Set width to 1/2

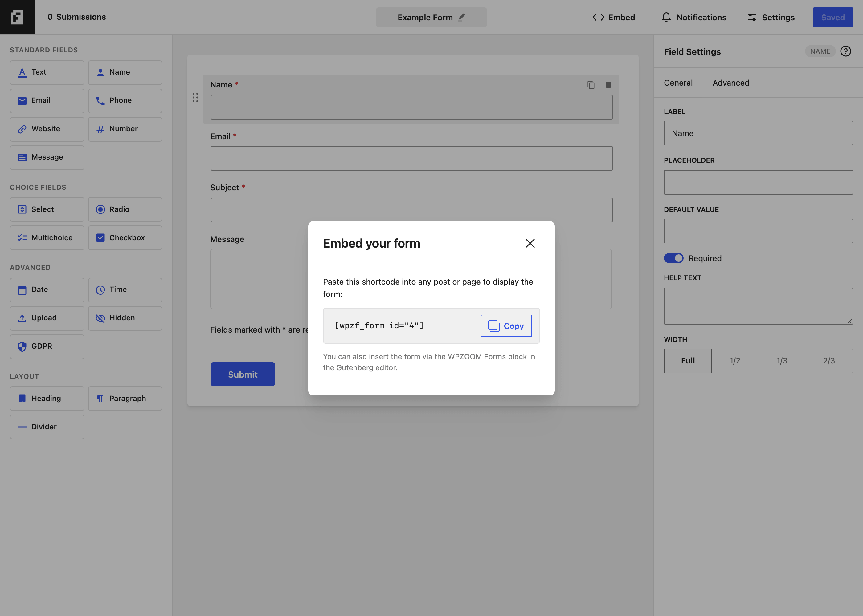735,361
